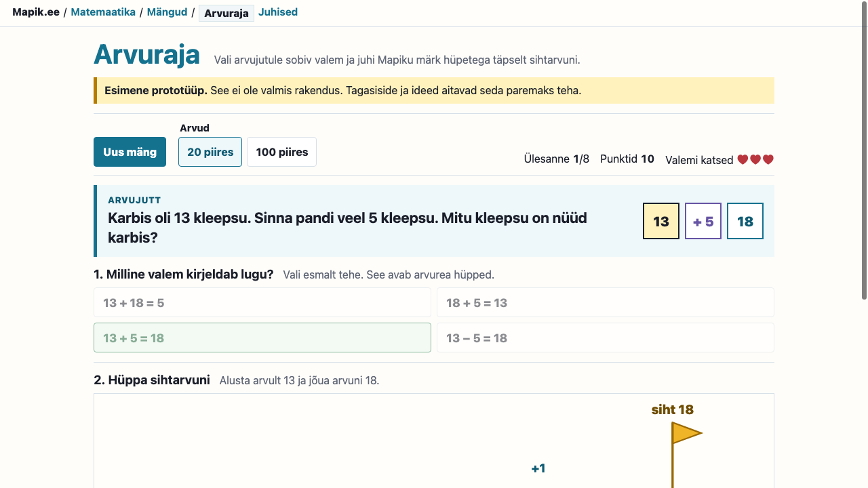This screenshot has height=488, width=868.
Task: Return to the Mapik.ee home page
Action: click(x=36, y=12)
